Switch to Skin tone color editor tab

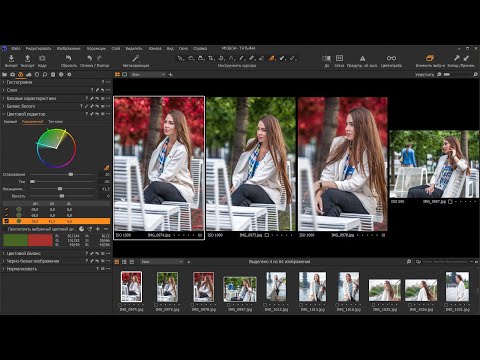click(55, 122)
